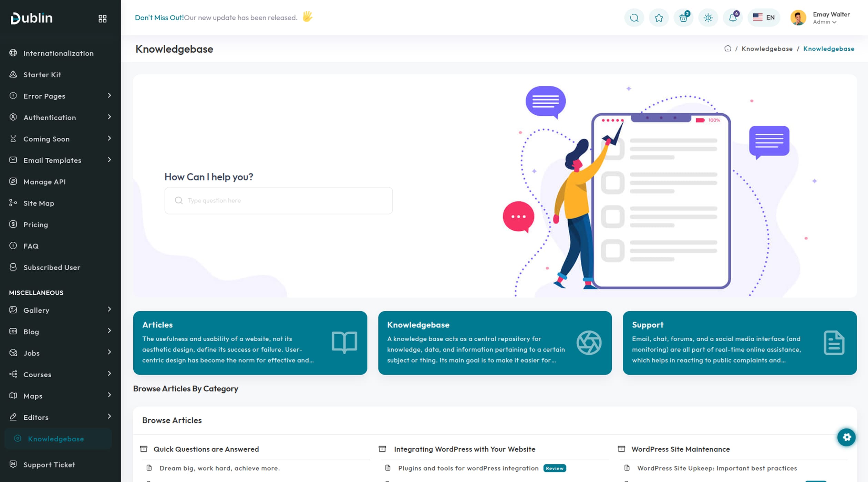Open the bell notifications icon
The width and height of the screenshot is (868, 482).
click(733, 18)
